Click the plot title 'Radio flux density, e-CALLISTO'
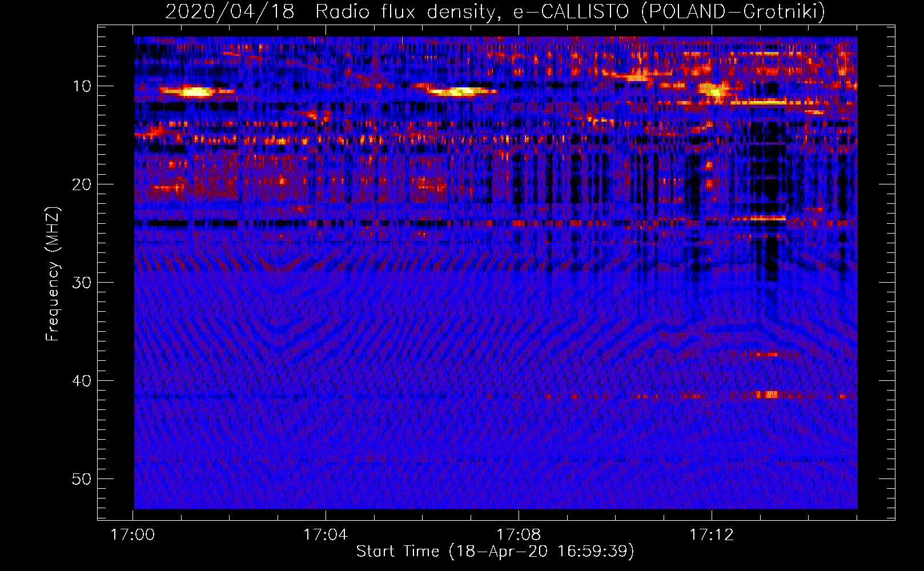The height and width of the screenshot is (571, 924). pos(472,11)
